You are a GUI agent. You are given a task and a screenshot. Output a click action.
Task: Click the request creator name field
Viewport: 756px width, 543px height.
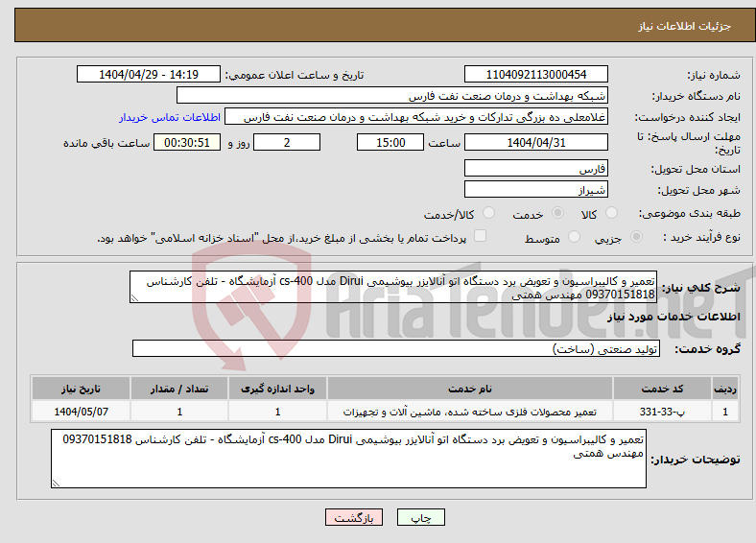click(416, 117)
